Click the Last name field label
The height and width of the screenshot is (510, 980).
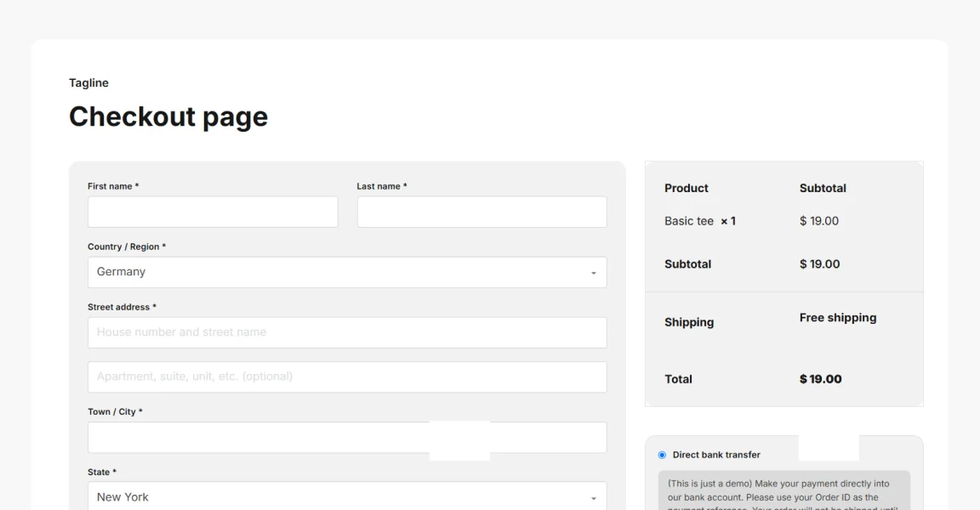coord(381,186)
